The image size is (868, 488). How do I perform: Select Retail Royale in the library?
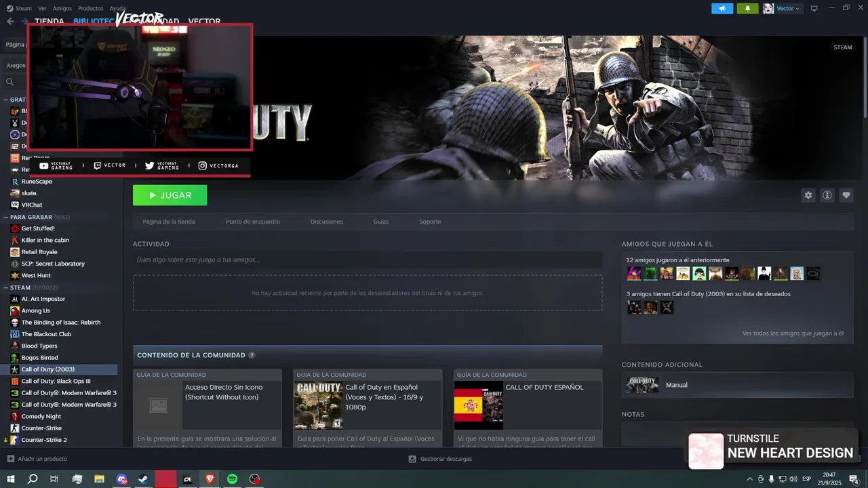[39, 252]
